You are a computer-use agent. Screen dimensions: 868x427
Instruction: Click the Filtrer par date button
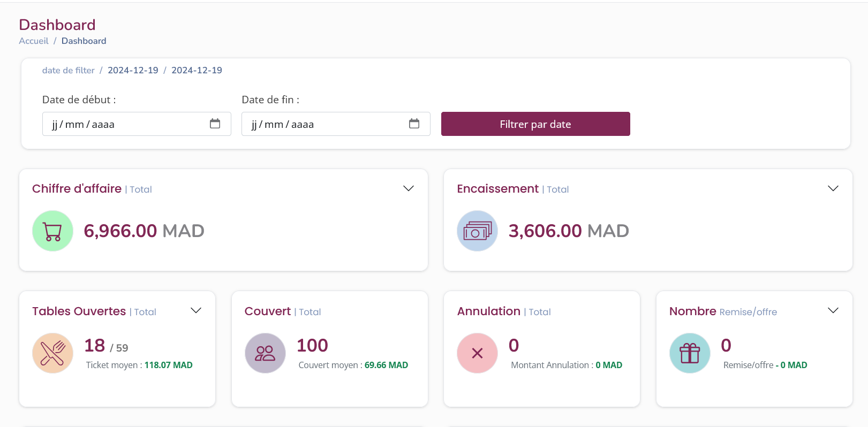(535, 124)
